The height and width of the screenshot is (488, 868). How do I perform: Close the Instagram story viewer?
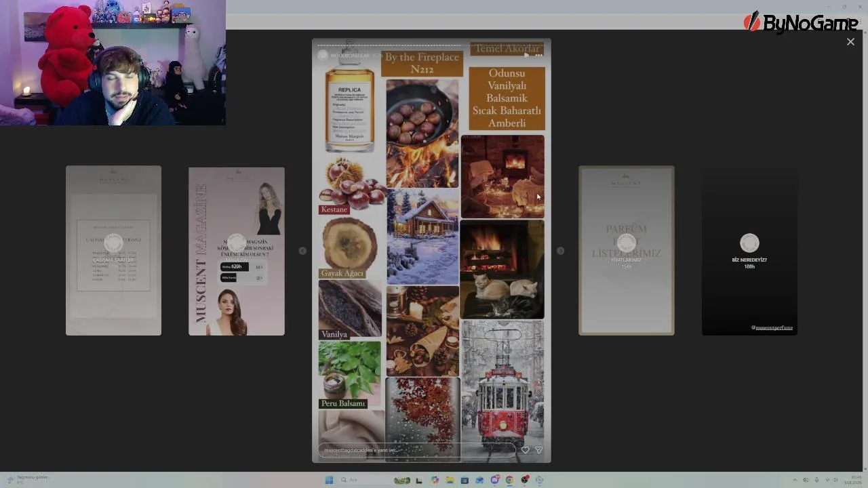[850, 42]
